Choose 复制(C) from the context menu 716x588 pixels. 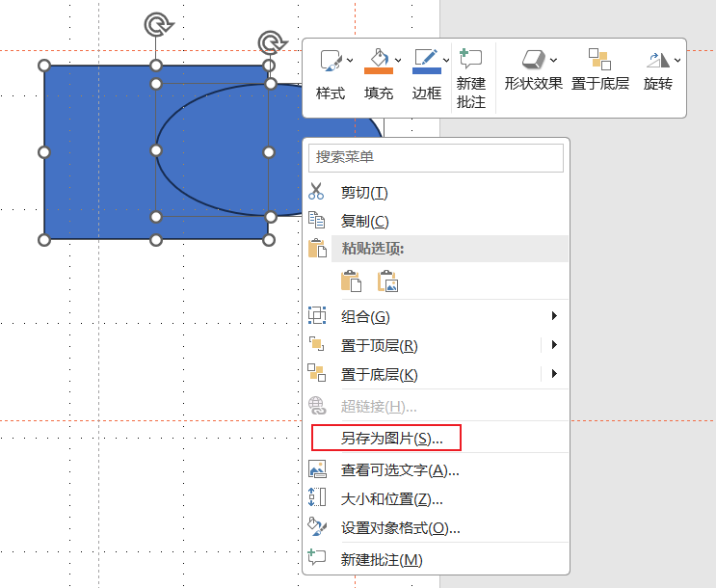[x=436, y=221]
